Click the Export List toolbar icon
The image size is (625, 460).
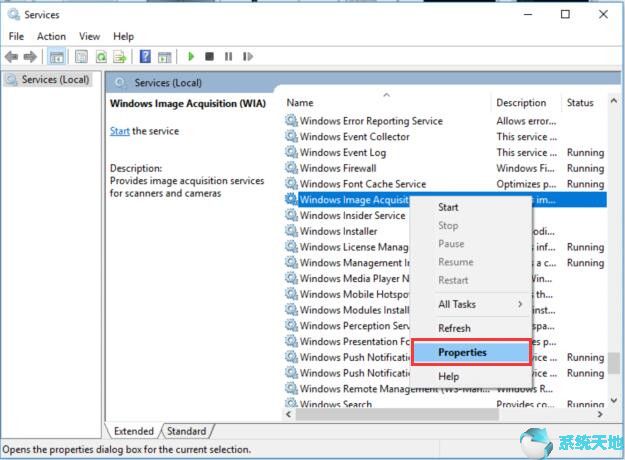coord(120,57)
